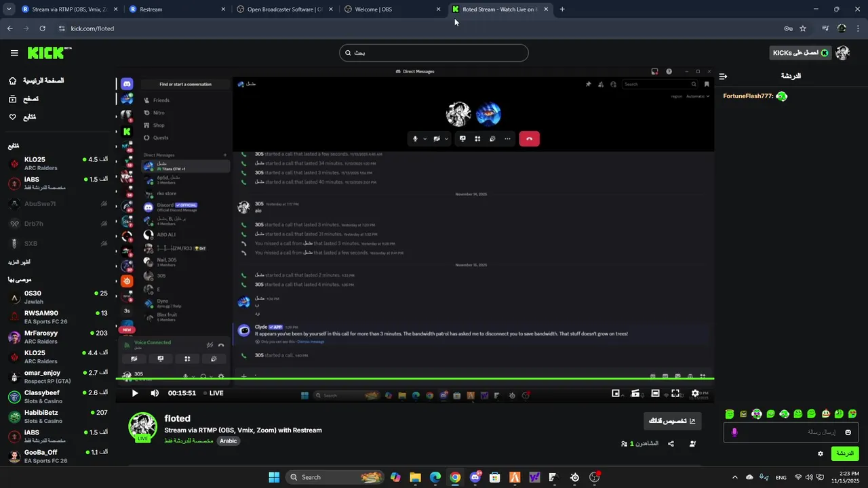This screenshot has width=868, height=488.
Task: Open recommended channel omar_enjoy
Action: (x=58, y=377)
